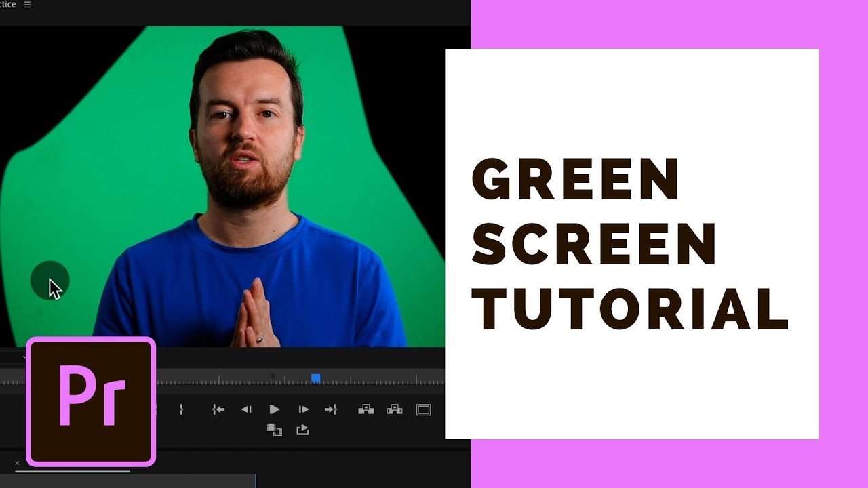The height and width of the screenshot is (488, 868).
Task: Click the export icon with upward arrow
Action: (x=303, y=430)
